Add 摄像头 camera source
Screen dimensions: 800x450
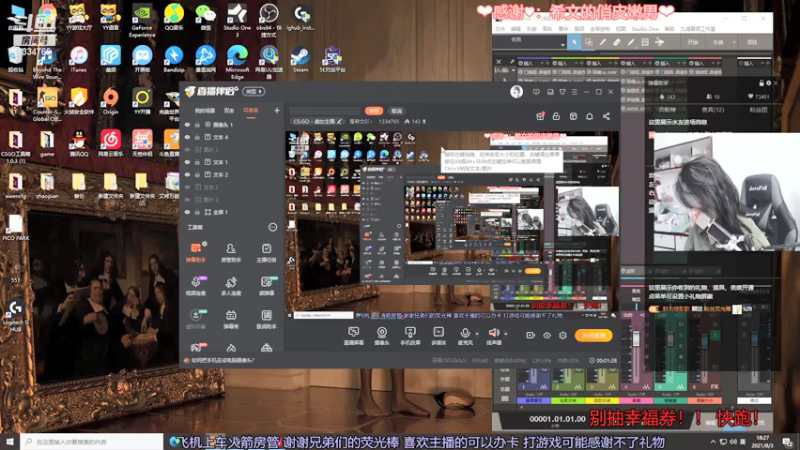pos(382,336)
